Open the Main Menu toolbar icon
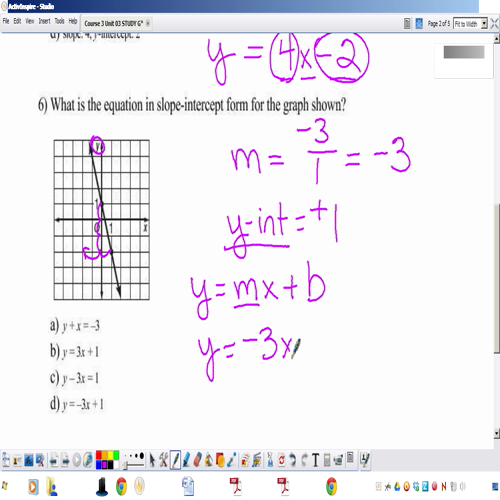500x500 pixels. coord(6,460)
